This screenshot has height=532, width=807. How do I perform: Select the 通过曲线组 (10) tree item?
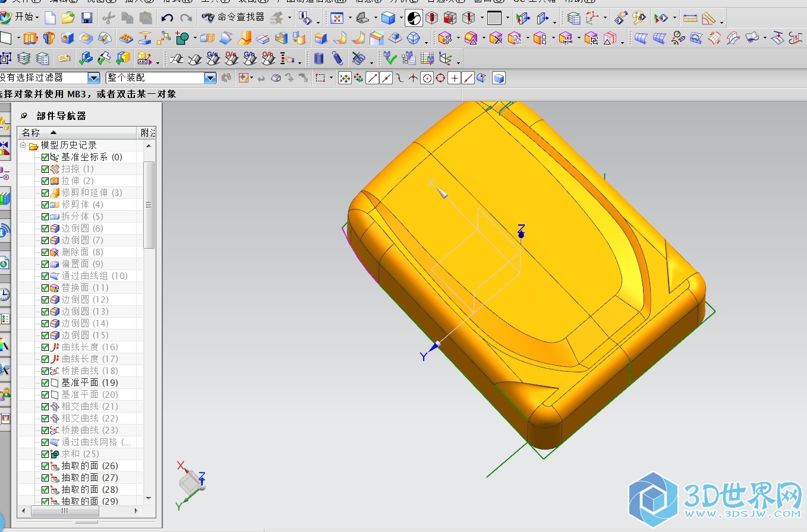pos(94,276)
